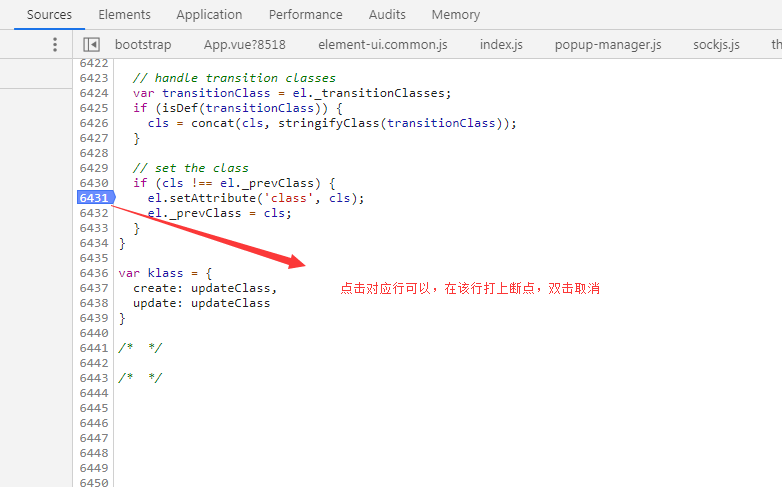Set a breakpoint on line number 6426
The width and height of the screenshot is (782, 487).
(94, 123)
